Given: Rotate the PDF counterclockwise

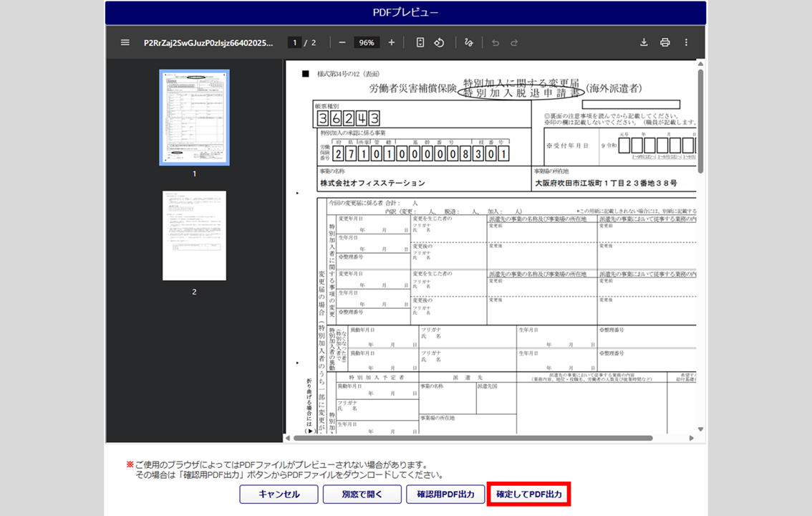Looking at the screenshot, I should point(440,43).
